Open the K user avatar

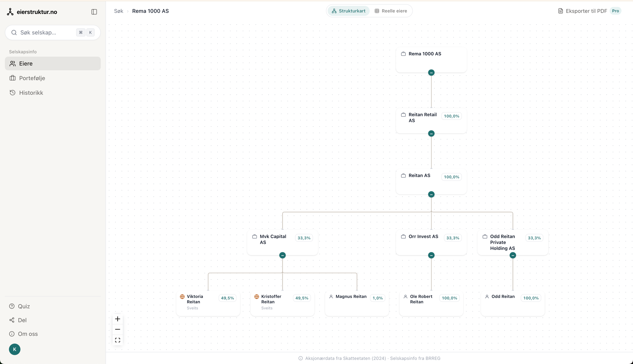click(15, 349)
